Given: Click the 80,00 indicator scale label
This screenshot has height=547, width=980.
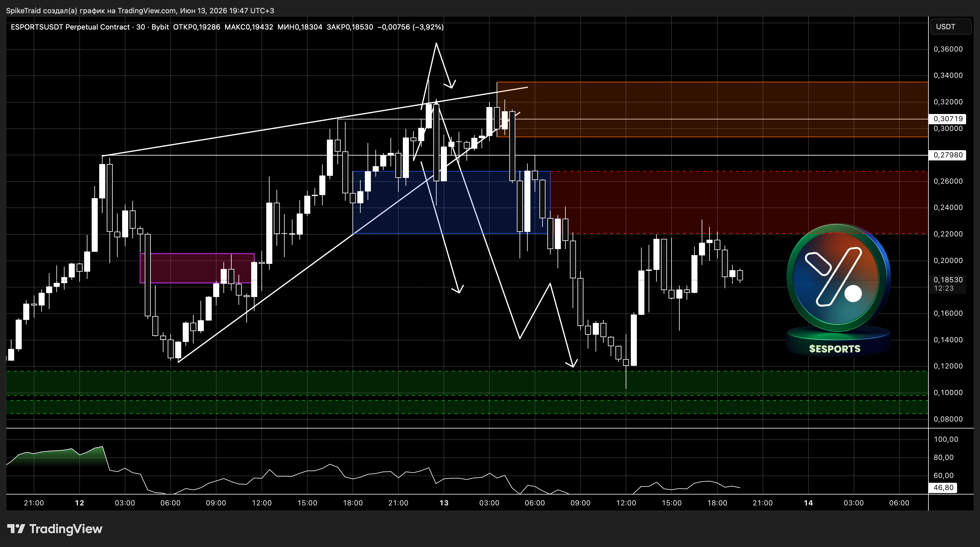Looking at the screenshot, I should point(944,457).
